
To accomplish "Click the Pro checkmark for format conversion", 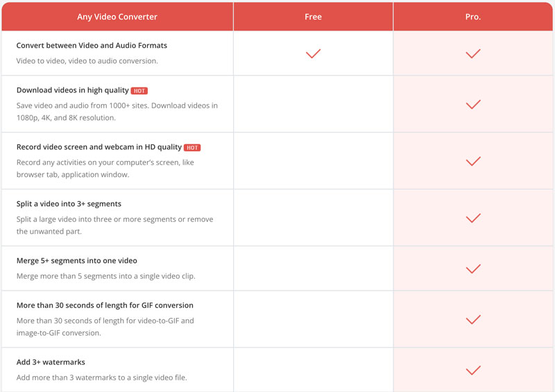I will (473, 53).
